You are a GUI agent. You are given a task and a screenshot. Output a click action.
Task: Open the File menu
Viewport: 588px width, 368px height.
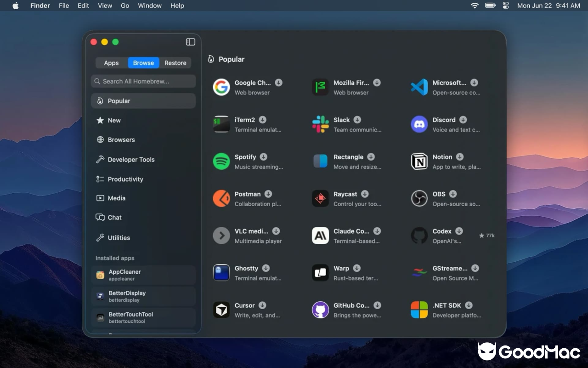point(64,6)
